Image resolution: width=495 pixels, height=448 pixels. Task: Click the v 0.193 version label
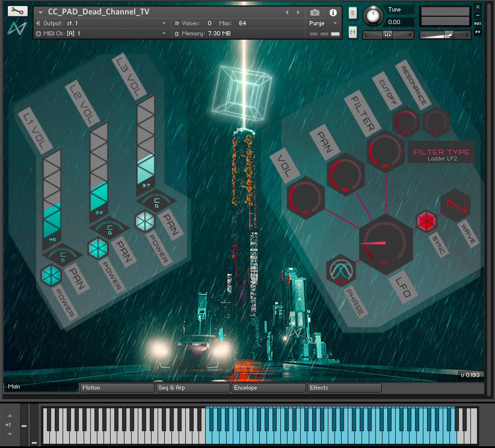point(470,375)
